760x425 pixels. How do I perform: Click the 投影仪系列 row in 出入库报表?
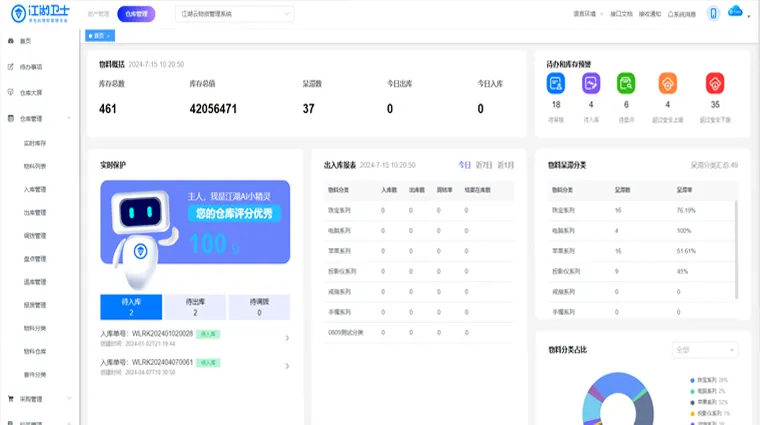click(x=419, y=271)
